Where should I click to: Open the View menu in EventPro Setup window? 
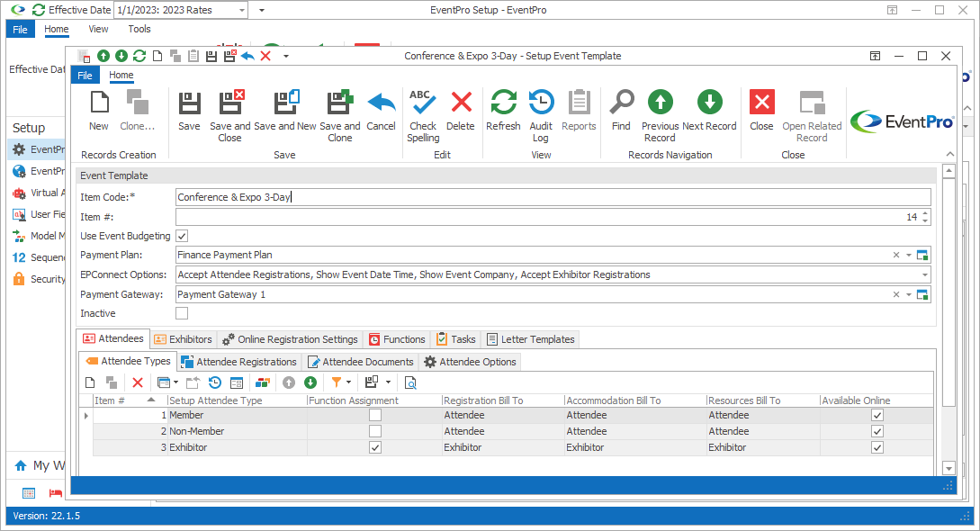point(98,30)
